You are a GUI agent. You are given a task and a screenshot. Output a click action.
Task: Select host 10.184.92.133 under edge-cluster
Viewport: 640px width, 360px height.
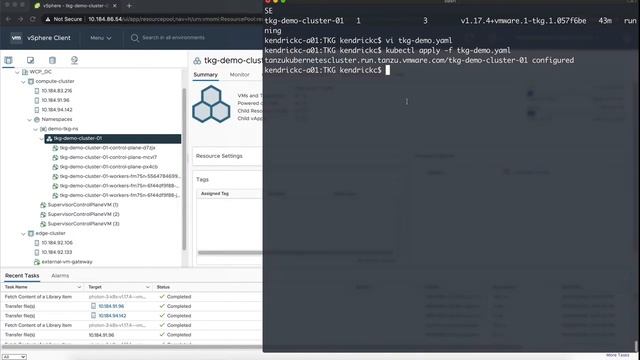[x=57, y=252]
